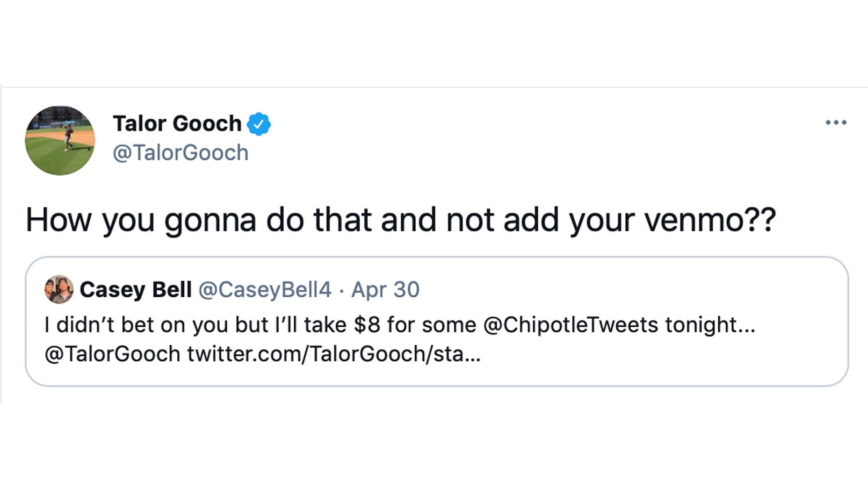
Task: Click the @TalorGooch handle under the name
Action: pos(181,153)
